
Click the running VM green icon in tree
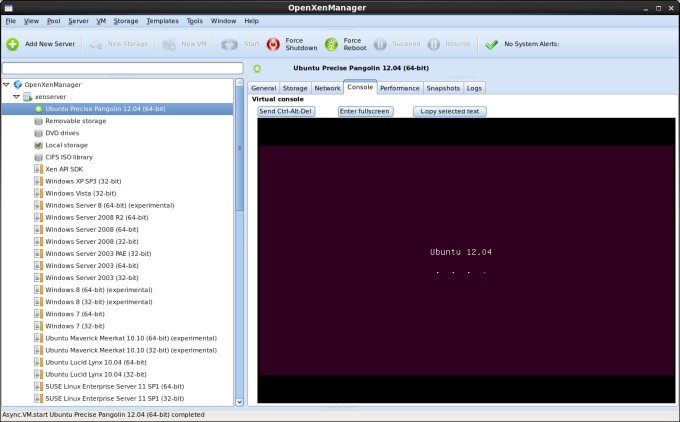coord(39,109)
